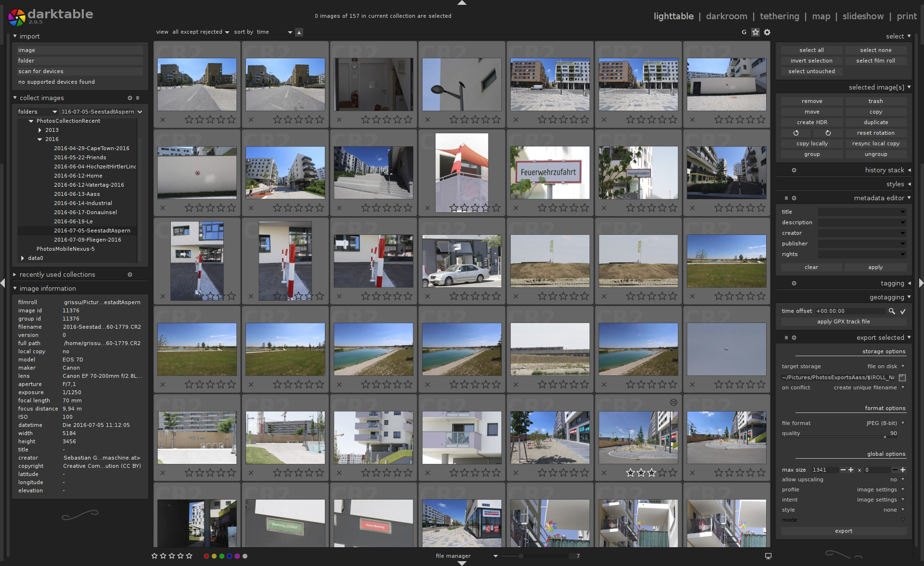Click scan for devices

pyautogui.click(x=80, y=71)
